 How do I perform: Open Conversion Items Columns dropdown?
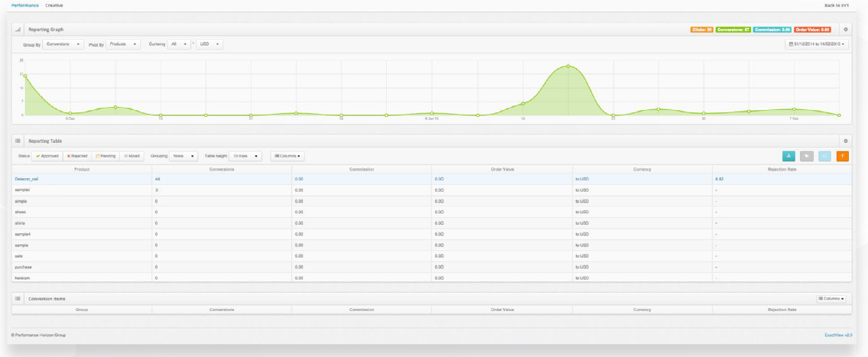(x=831, y=299)
